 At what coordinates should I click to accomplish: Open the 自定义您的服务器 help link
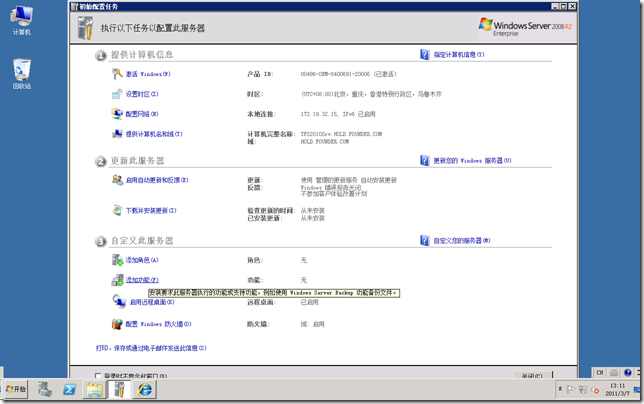462,241
